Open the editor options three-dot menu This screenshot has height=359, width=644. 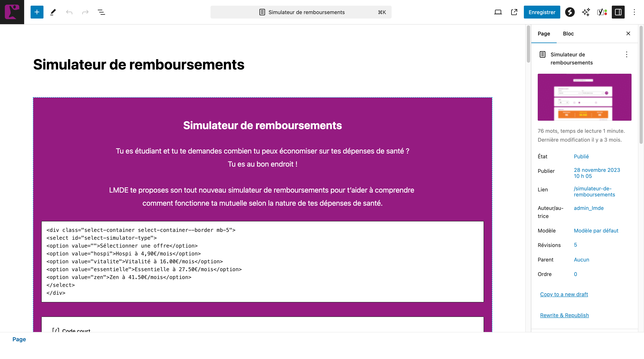pyautogui.click(x=634, y=12)
